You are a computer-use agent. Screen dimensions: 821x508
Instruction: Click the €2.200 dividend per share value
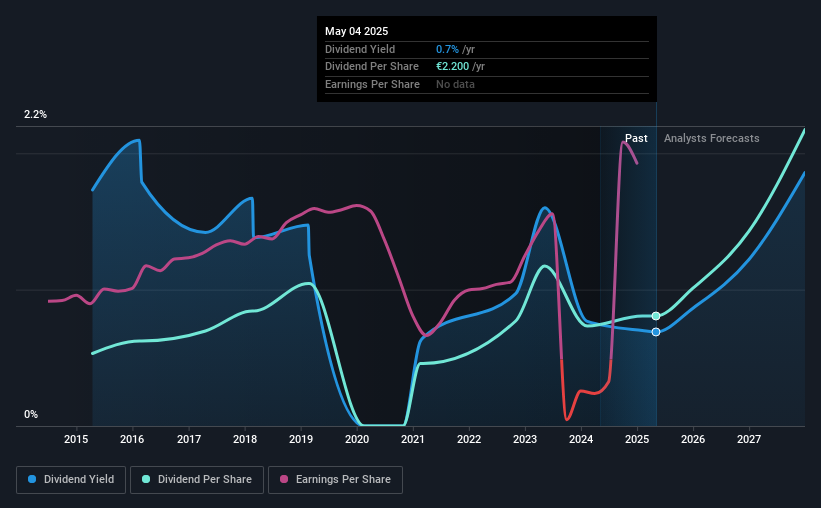point(452,67)
